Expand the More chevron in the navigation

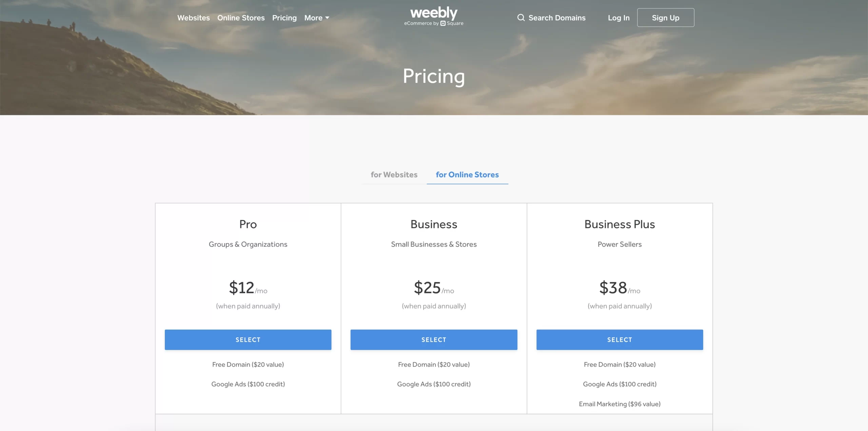pyautogui.click(x=327, y=18)
